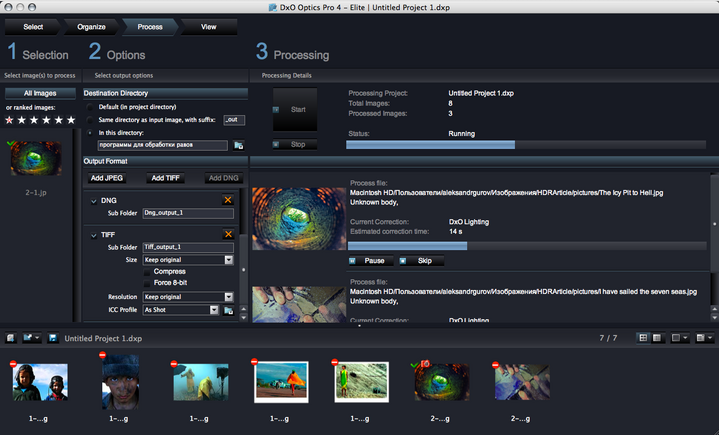The width and height of the screenshot is (719, 435).
Task: Remove the TIFF output format
Action: pyautogui.click(x=228, y=234)
